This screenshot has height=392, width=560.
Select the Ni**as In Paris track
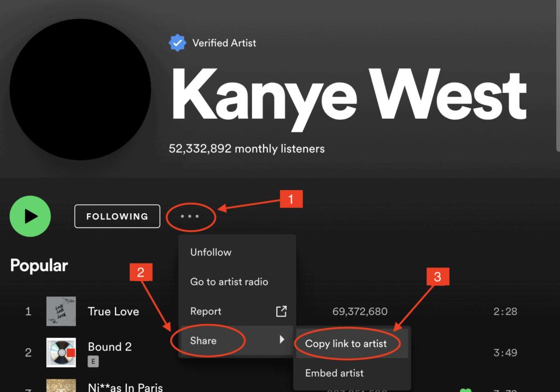(x=125, y=388)
